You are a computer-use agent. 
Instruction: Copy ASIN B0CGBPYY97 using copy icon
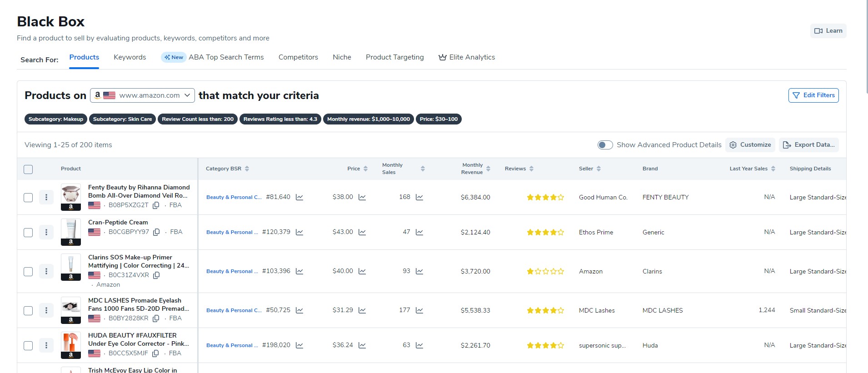click(156, 232)
